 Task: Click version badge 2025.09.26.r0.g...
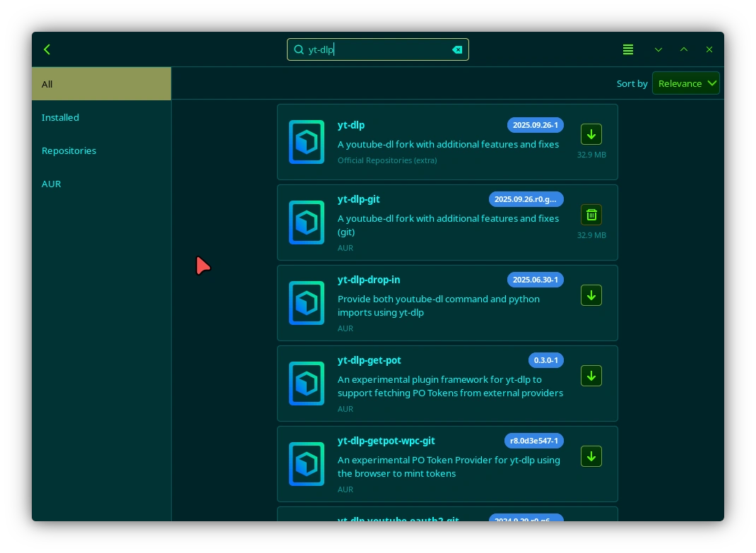(526, 199)
